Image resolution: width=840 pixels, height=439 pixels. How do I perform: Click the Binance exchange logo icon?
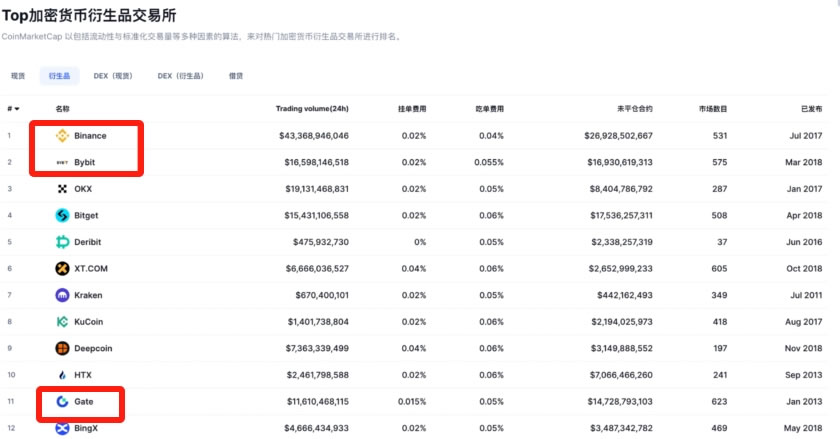pos(61,135)
